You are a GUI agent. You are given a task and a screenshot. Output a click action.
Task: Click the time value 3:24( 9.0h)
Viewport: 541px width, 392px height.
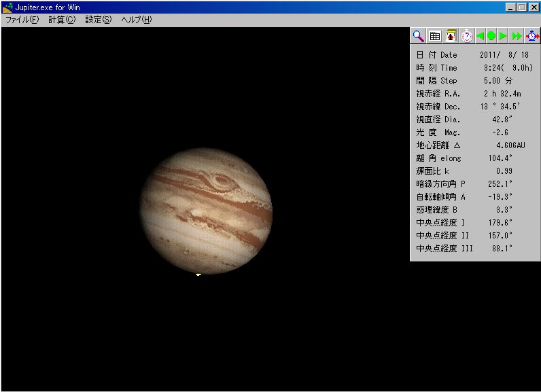tap(508, 67)
